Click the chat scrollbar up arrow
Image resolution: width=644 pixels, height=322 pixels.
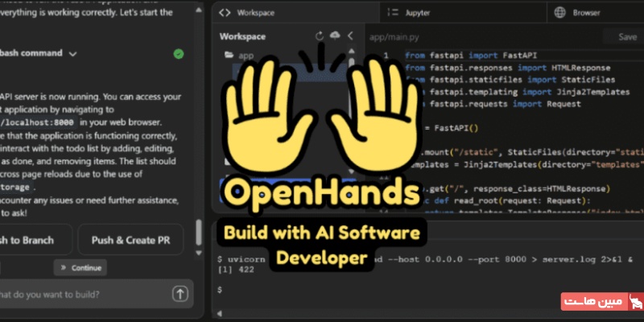point(199,10)
